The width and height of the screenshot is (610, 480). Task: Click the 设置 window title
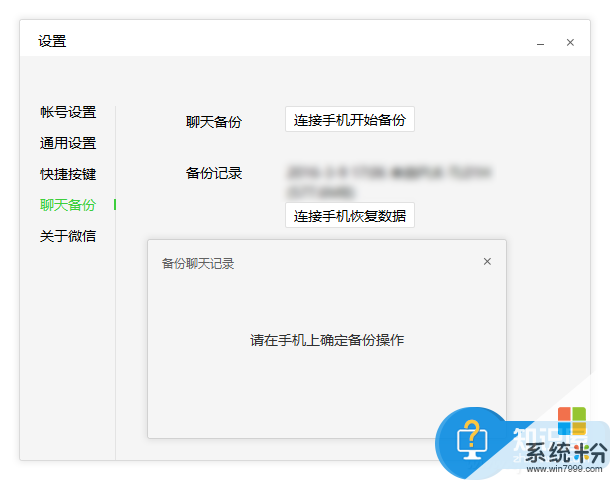tap(52, 41)
